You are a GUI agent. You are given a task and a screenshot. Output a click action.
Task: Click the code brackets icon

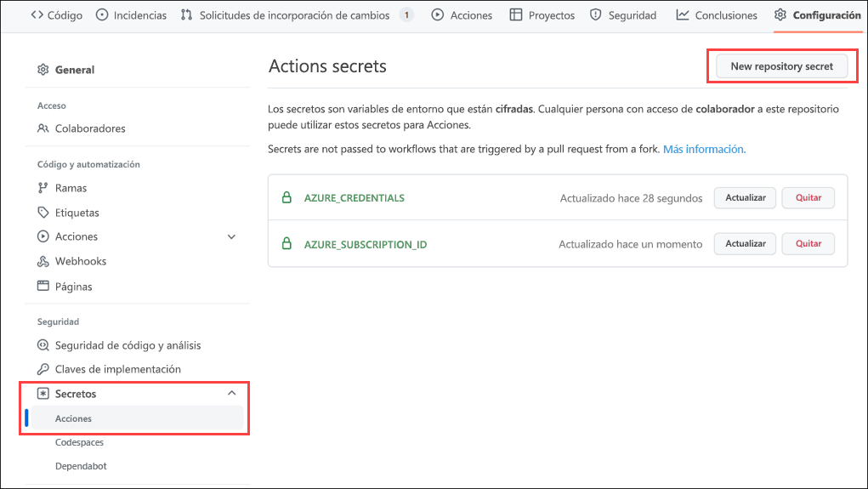[37, 15]
